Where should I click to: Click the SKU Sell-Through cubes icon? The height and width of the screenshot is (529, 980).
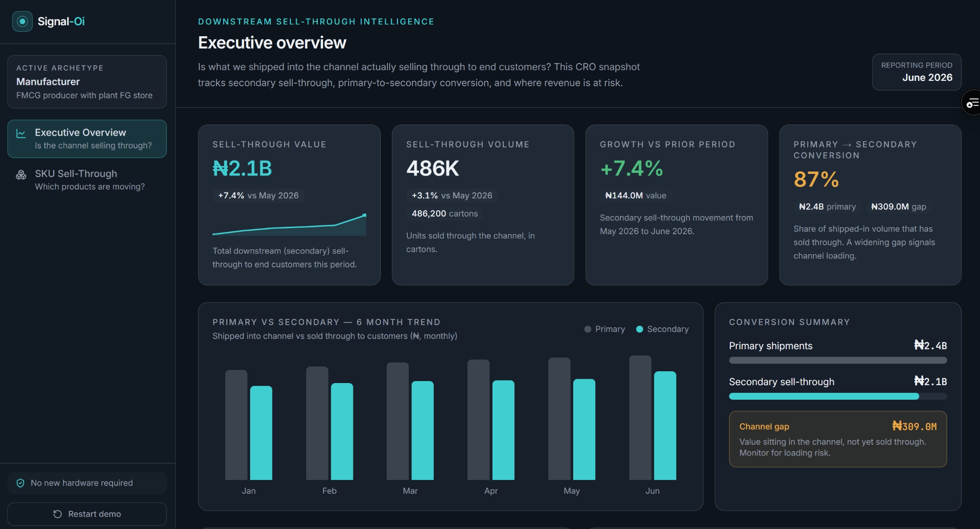click(x=21, y=174)
